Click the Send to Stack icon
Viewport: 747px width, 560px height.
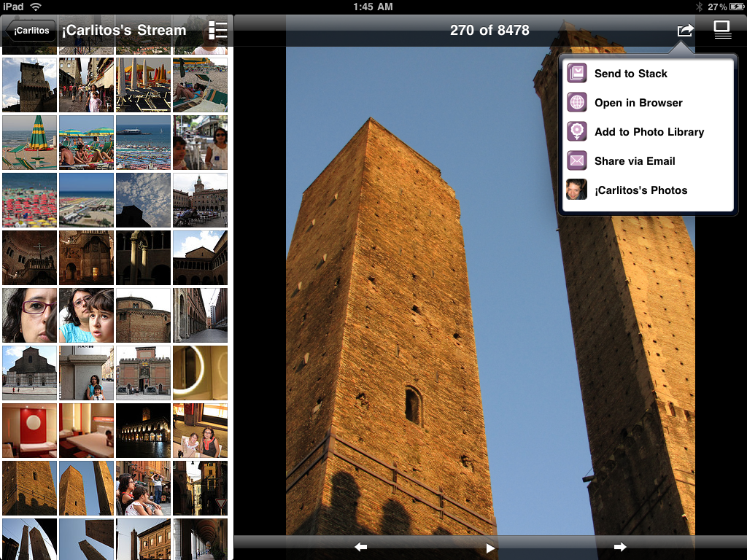tap(577, 74)
